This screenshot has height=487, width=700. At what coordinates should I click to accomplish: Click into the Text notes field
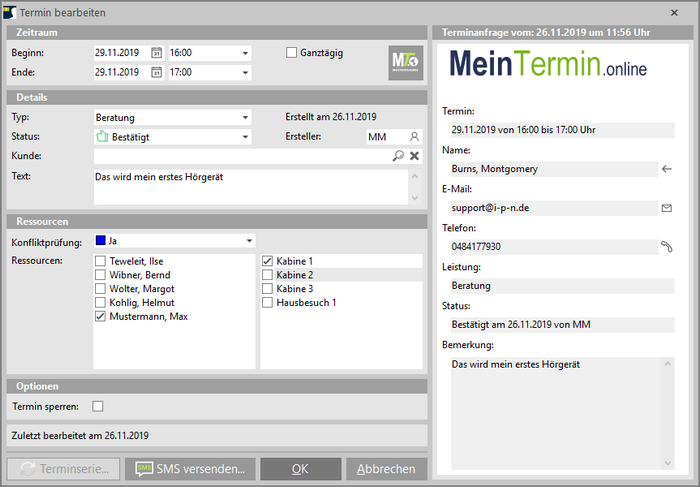point(250,187)
